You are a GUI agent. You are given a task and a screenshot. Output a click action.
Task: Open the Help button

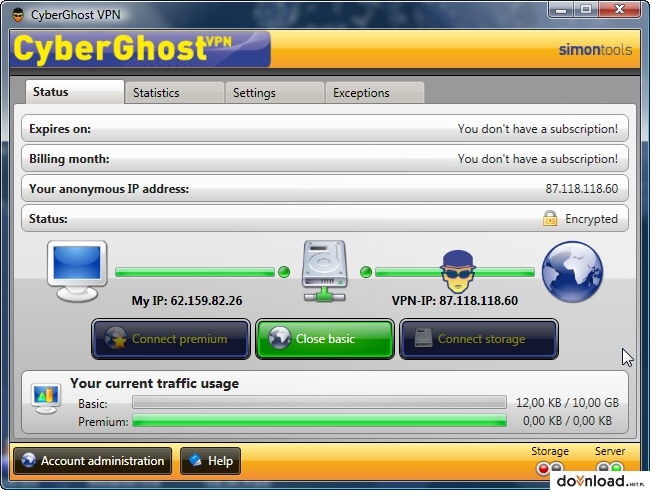(211, 461)
